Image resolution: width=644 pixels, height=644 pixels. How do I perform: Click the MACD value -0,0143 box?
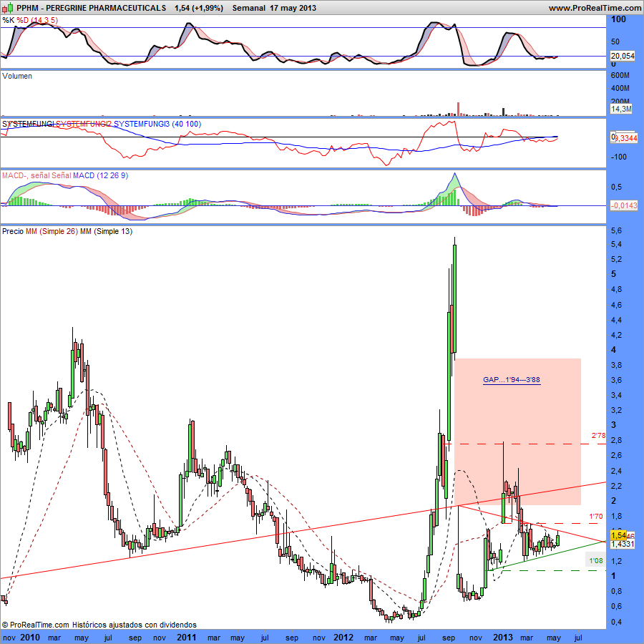click(x=624, y=205)
